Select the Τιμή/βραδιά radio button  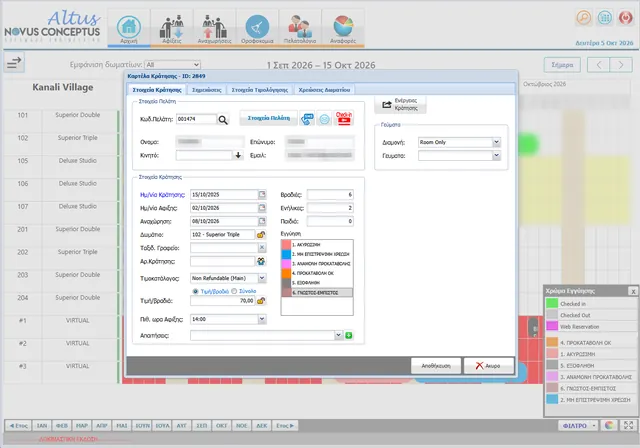195,291
